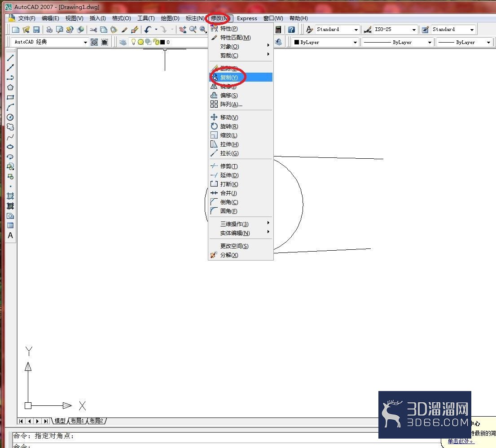Expand the 实体编辑(N) submenu
The image size is (496, 448).
click(x=241, y=233)
